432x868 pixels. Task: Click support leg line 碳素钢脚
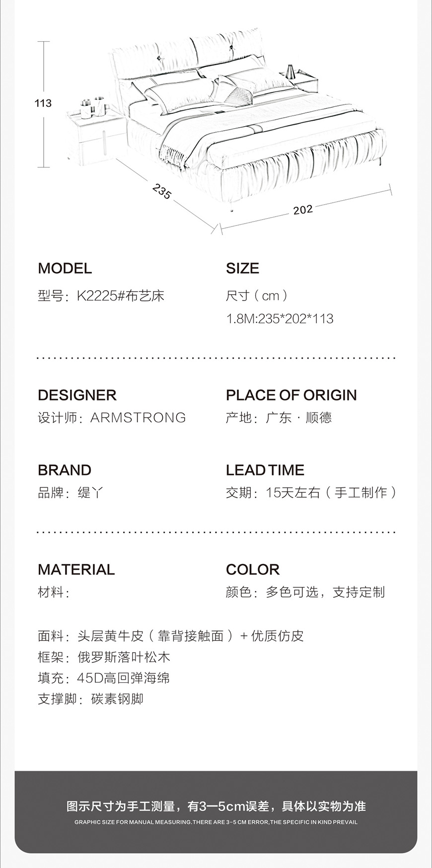[x=117, y=699]
